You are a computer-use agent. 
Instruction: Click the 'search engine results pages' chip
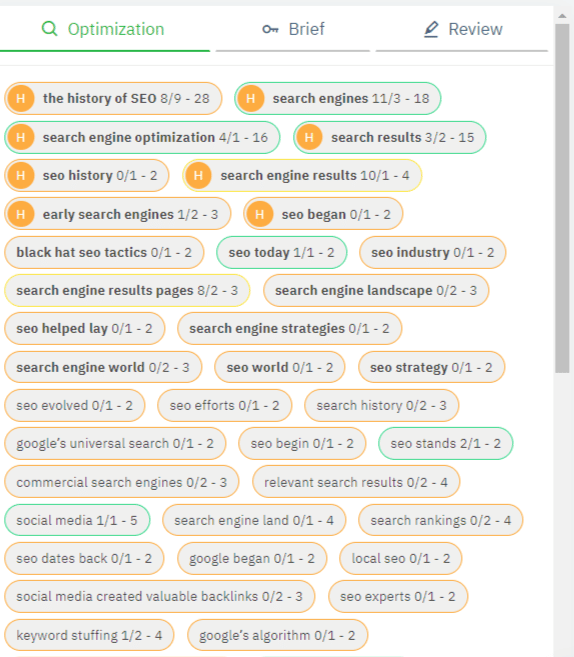[127, 290]
